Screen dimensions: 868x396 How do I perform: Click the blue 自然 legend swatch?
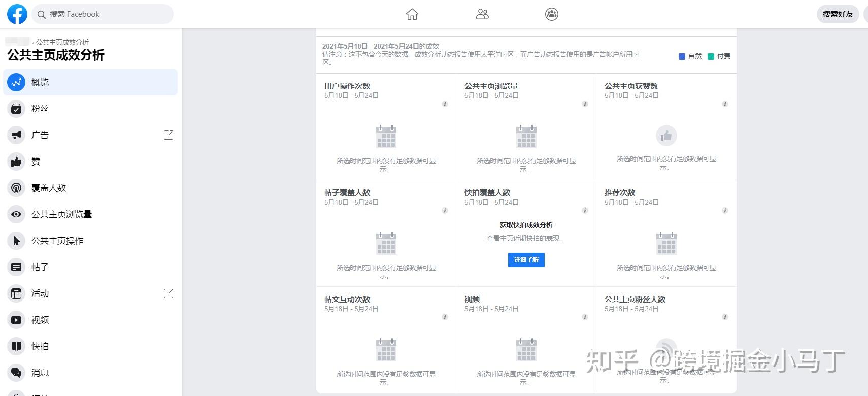tap(682, 56)
